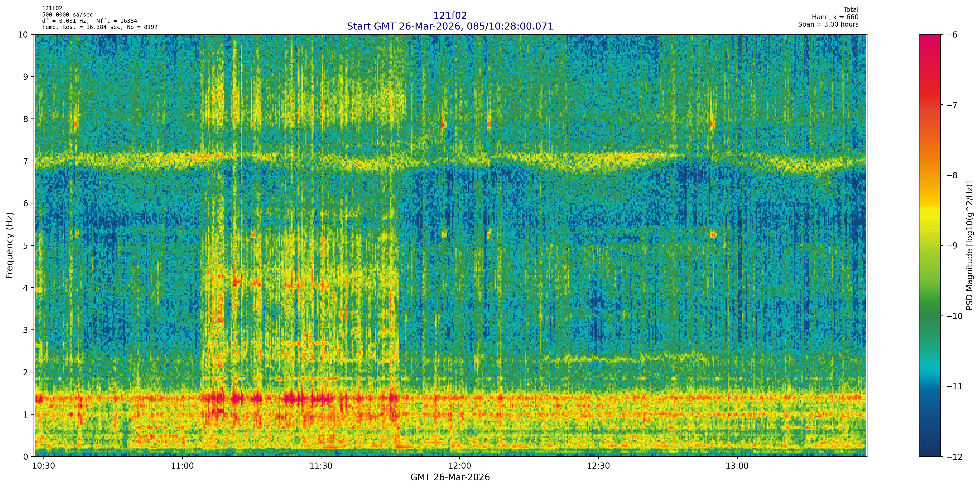This screenshot has height=488, width=980.
Task: Click the 'Hann, k = 660' text
Action: 835,17
